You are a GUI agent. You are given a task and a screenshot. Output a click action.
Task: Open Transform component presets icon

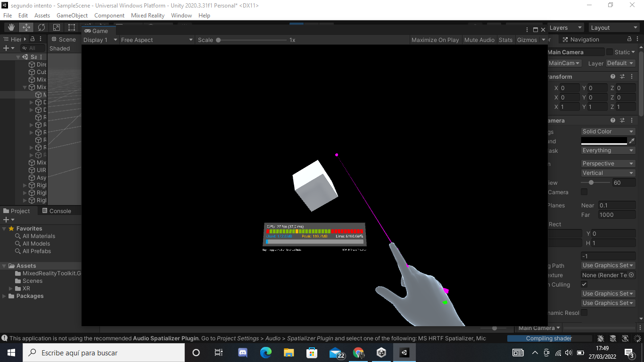point(622,76)
